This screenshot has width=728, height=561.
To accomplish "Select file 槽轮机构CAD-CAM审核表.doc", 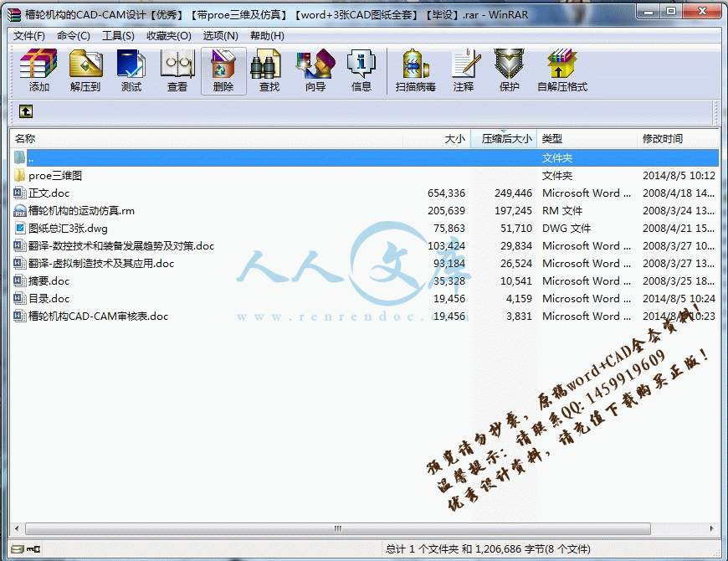I will [x=98, y=317].
